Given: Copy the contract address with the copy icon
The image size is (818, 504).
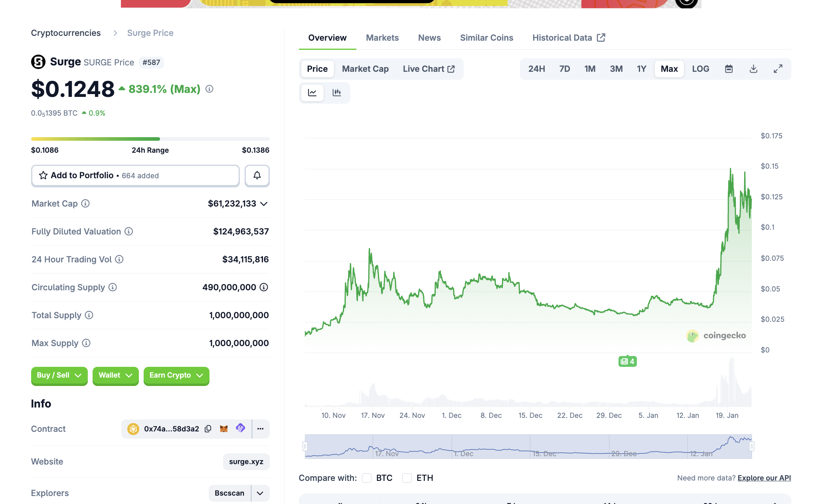Looking at the screenshot, I should coord(208,429).
